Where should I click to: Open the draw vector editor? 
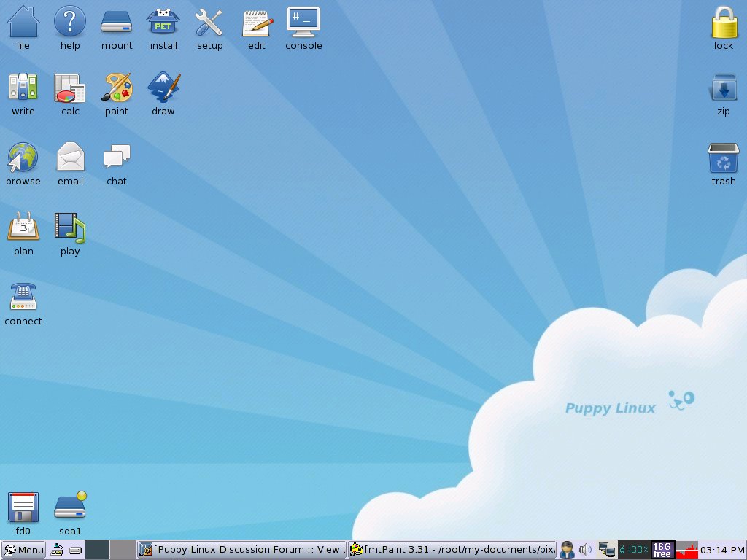[x=163, y=87]
